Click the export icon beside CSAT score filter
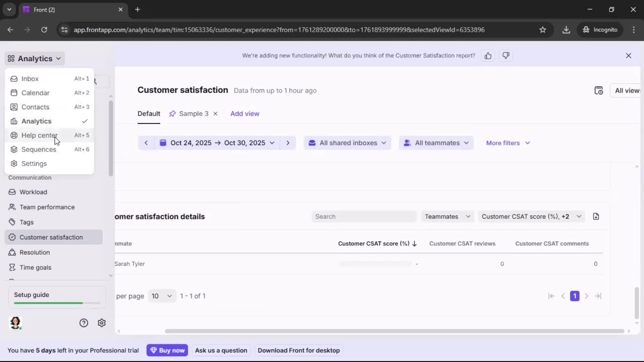This screenshot has height=362, width=644. click(596, 217)
